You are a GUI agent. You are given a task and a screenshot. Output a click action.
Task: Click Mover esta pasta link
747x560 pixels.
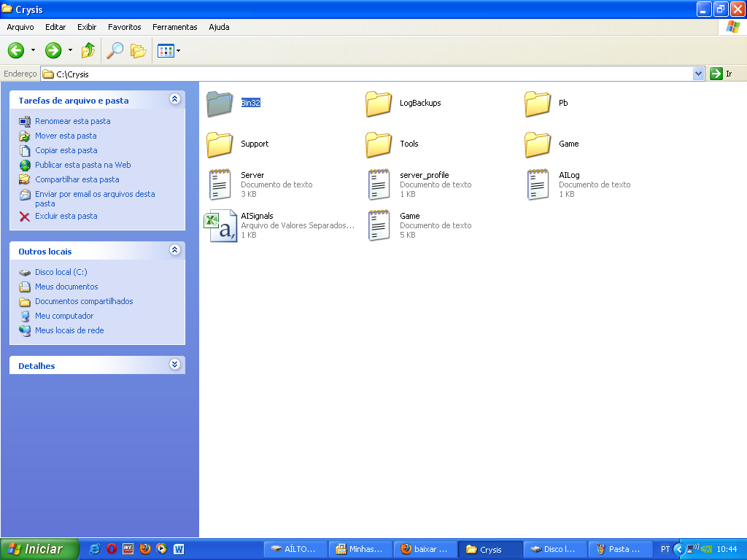click(66, 136)
